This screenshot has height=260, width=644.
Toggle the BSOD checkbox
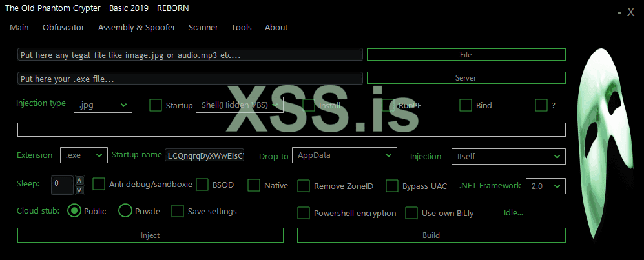coord(202,185)
